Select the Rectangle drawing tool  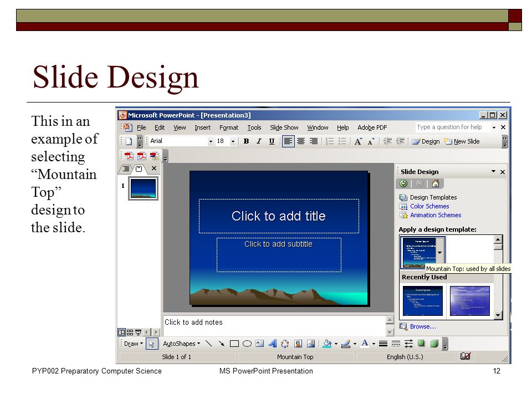234,344
